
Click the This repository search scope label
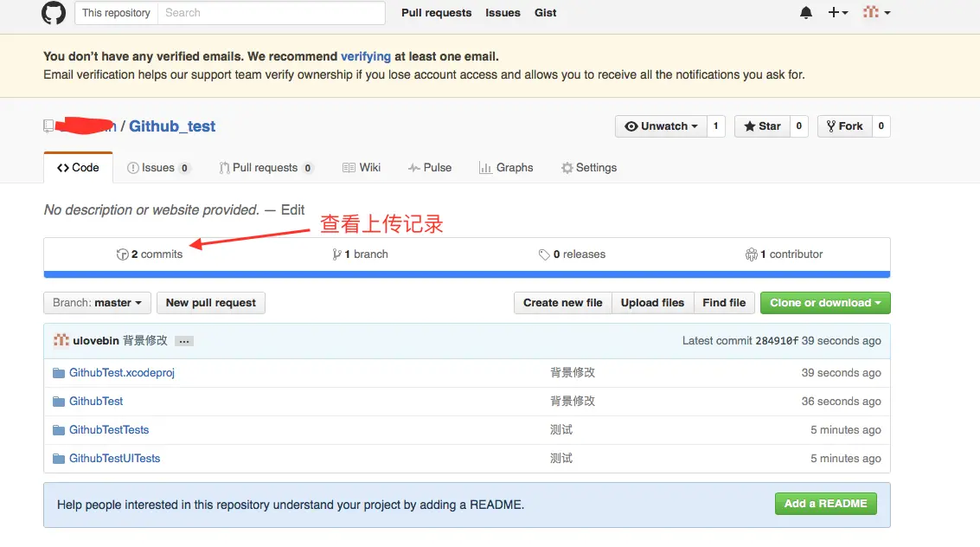tap(116, 12)
